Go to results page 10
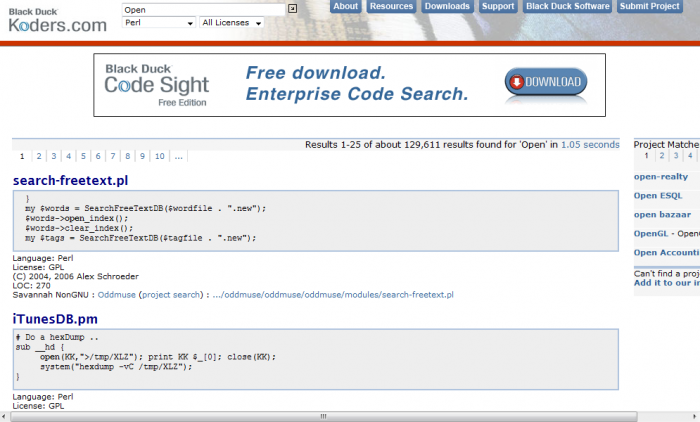This screenshot has height=422, width=700. (160, 156)
